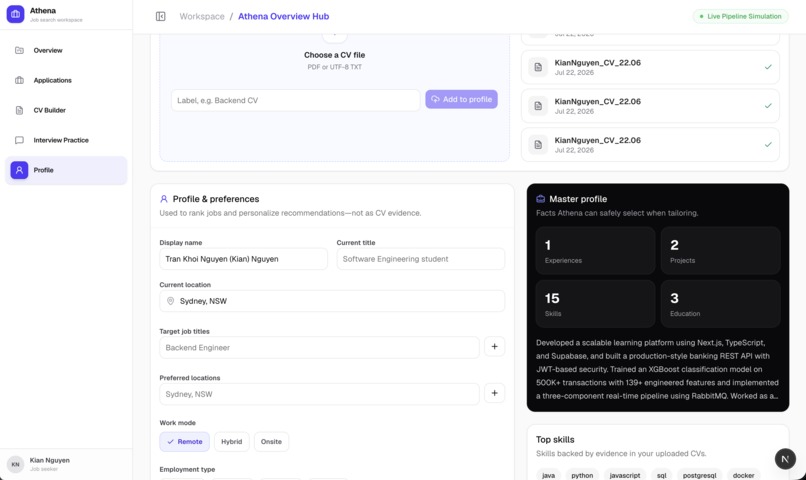Toggle the Hybrid work mode chip

coord(232,442)
